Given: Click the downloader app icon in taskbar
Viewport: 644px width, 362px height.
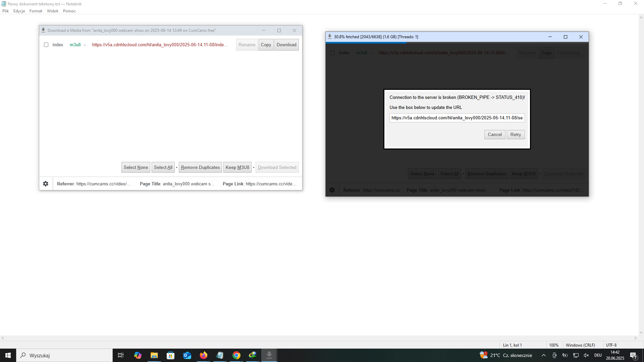Looking at the screenshot, I should click(x=269, y=355).
